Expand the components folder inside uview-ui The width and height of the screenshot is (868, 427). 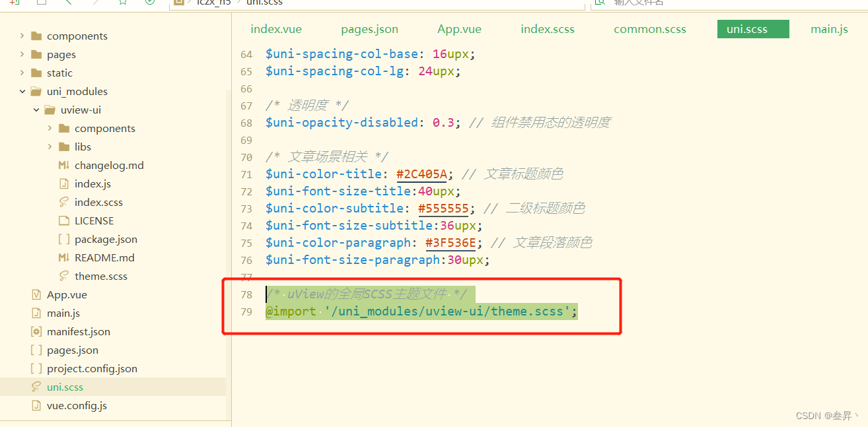pos(50,128)
